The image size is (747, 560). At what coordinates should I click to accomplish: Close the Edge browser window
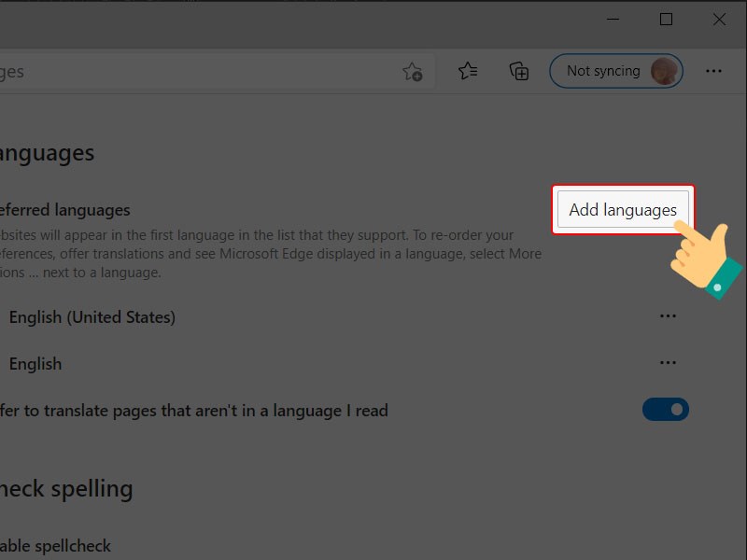point(719,20)
